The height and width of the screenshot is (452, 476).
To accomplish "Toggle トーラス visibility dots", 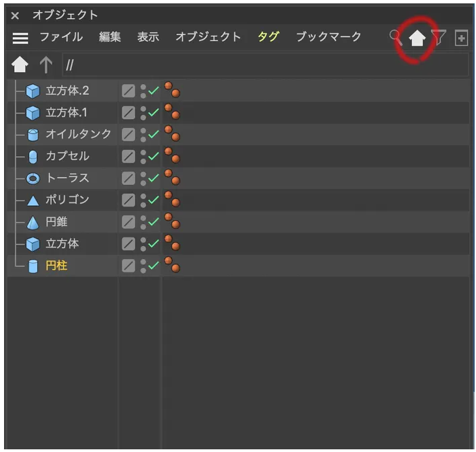I will pyautogui.click(x=143, y=179).
